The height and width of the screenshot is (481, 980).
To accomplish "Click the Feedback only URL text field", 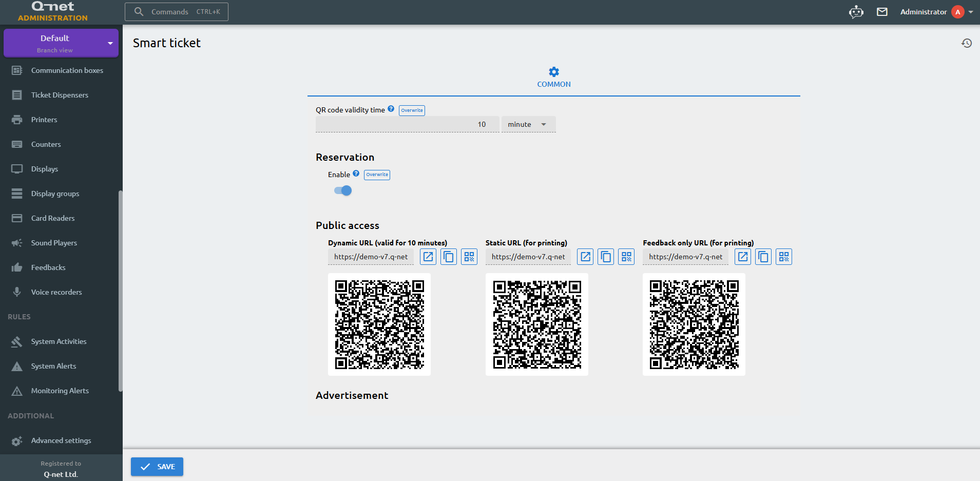I will coord(685,257).
